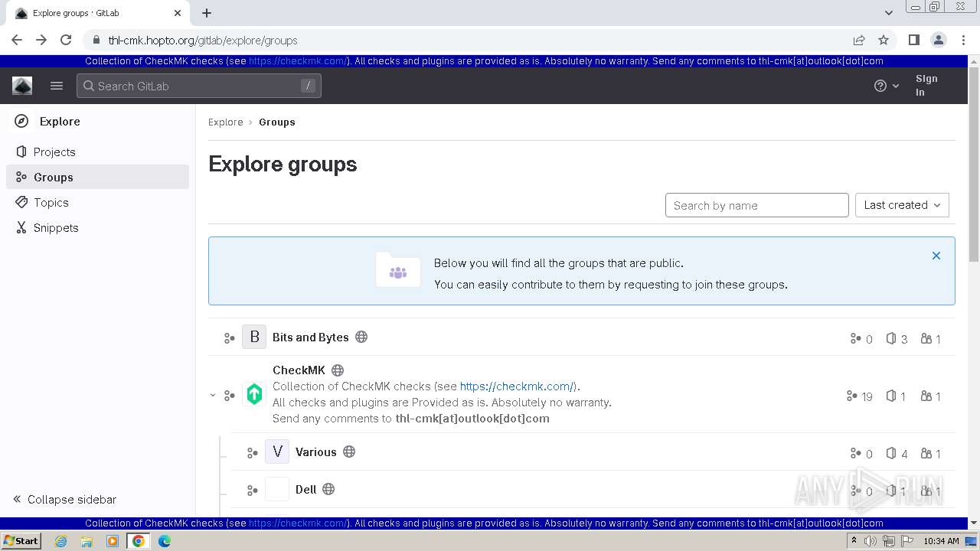
Task: Open the Chrome three-dot menu
Action: pyautogui.click(x=962, y=40)
